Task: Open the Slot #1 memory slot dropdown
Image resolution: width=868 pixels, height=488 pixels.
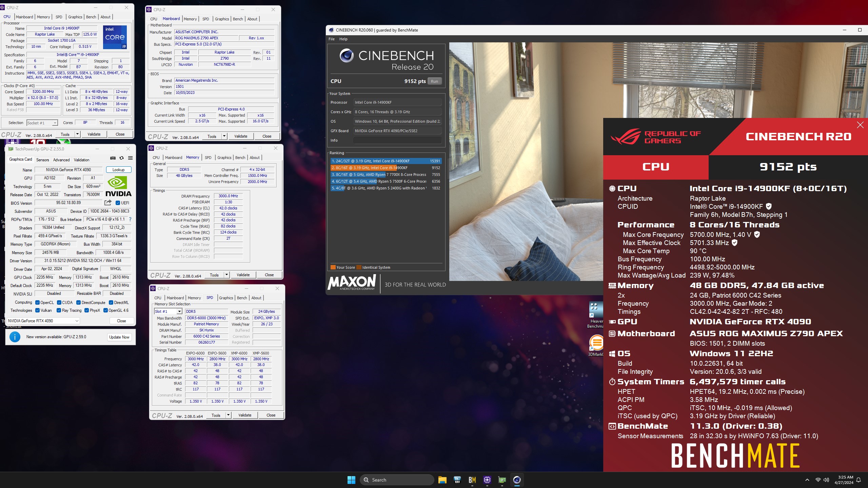Action: coord(168,311)
